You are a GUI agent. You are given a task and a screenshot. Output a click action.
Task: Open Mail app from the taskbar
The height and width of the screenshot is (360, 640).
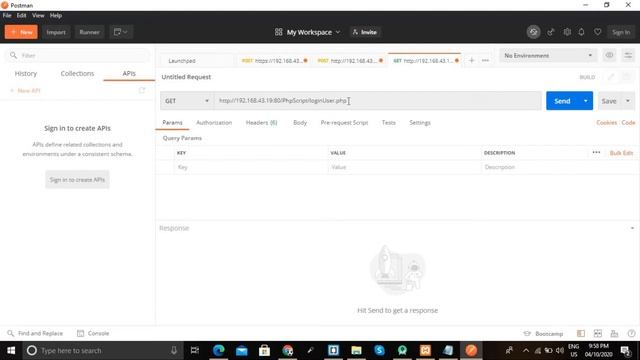pos(242,350)
